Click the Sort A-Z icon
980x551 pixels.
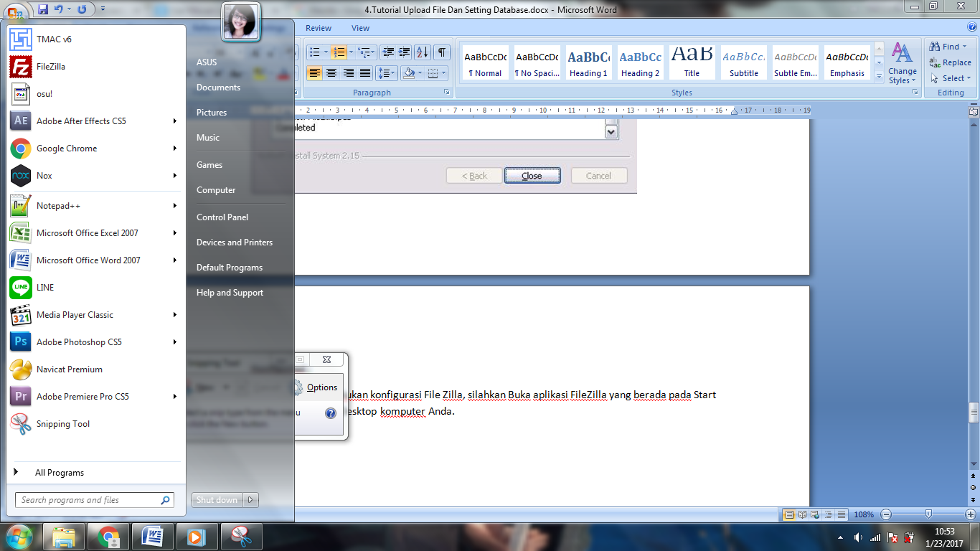pos(423,52)
